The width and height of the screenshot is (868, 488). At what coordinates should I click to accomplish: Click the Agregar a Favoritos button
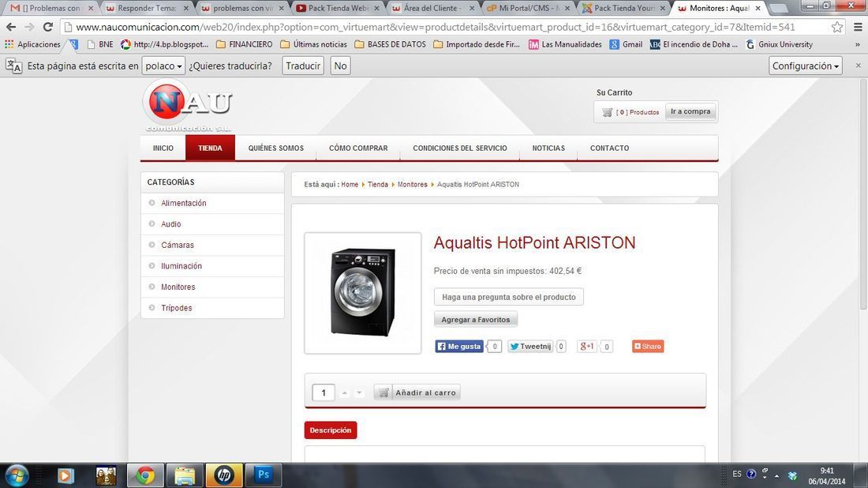click(476, 320)
